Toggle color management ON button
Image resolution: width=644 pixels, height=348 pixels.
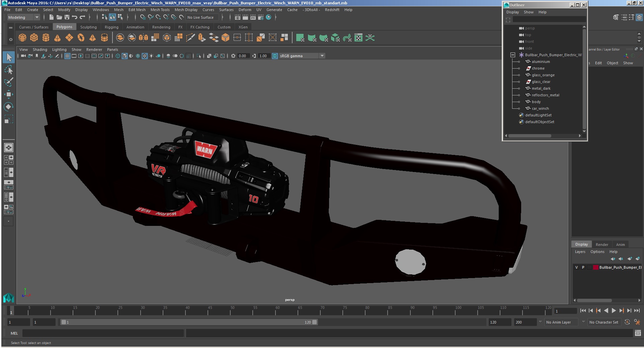click(275, 56)
